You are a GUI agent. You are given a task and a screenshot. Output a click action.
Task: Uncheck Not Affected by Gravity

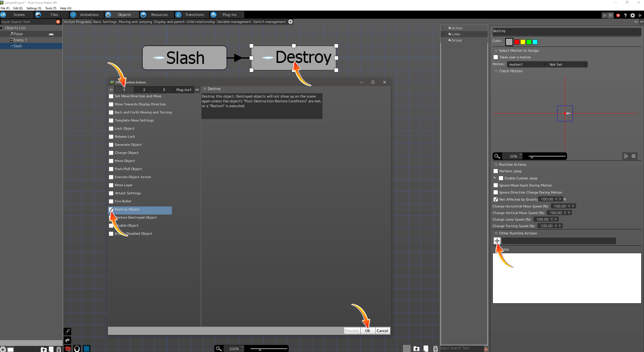pos(496,199)
